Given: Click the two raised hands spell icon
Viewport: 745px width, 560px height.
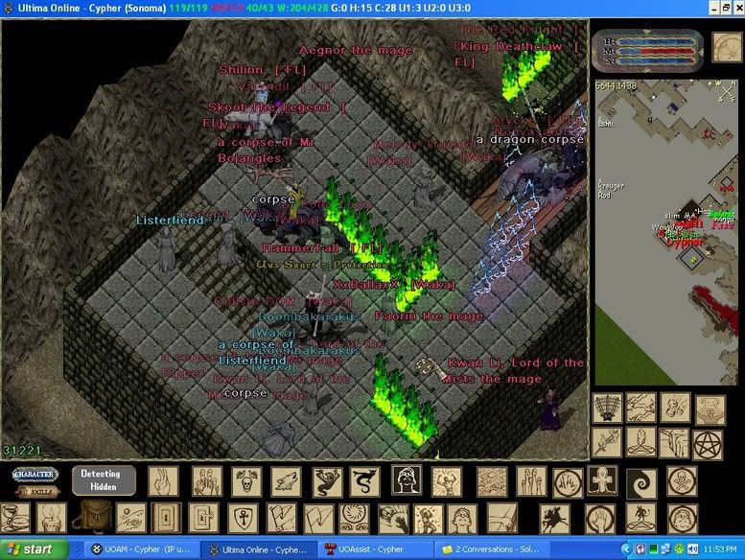Looking at the screenshot, I should [207, 481].
